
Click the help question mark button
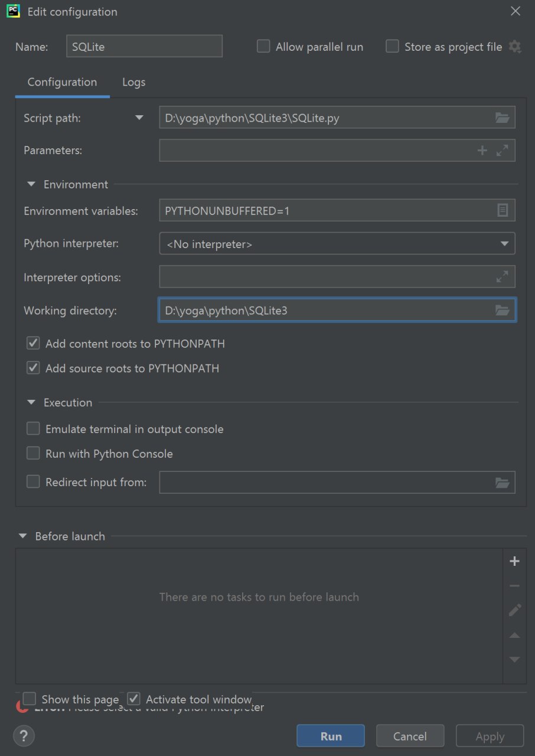click(24, 736)
